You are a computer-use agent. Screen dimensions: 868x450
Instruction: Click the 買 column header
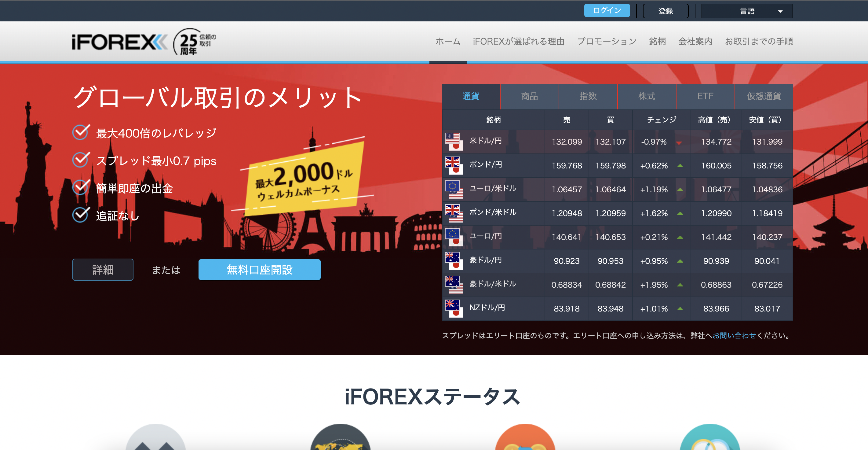[x=610, y=120]
